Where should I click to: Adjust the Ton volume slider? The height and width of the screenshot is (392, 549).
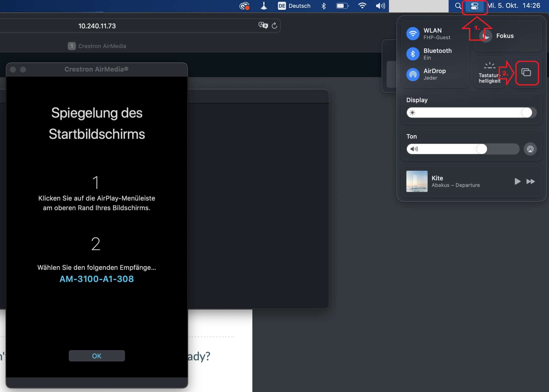pyautogui.click(x=463, y=149)
